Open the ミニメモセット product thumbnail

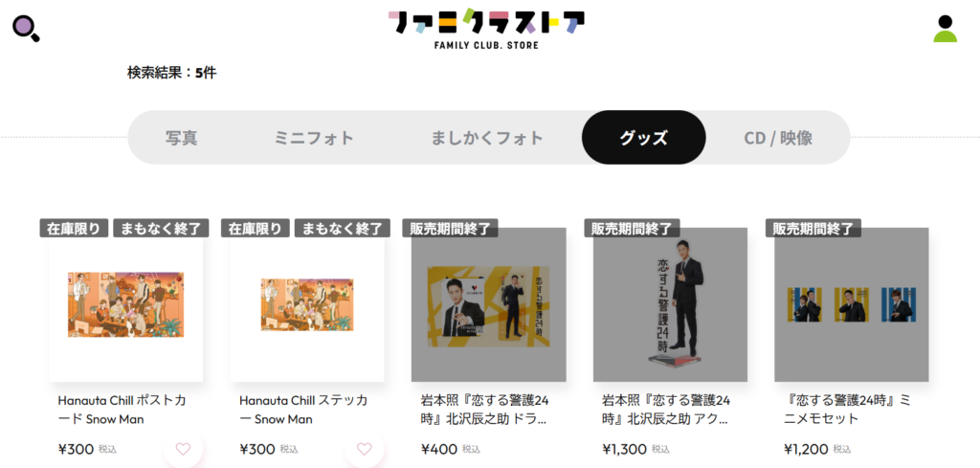[851, 305]
